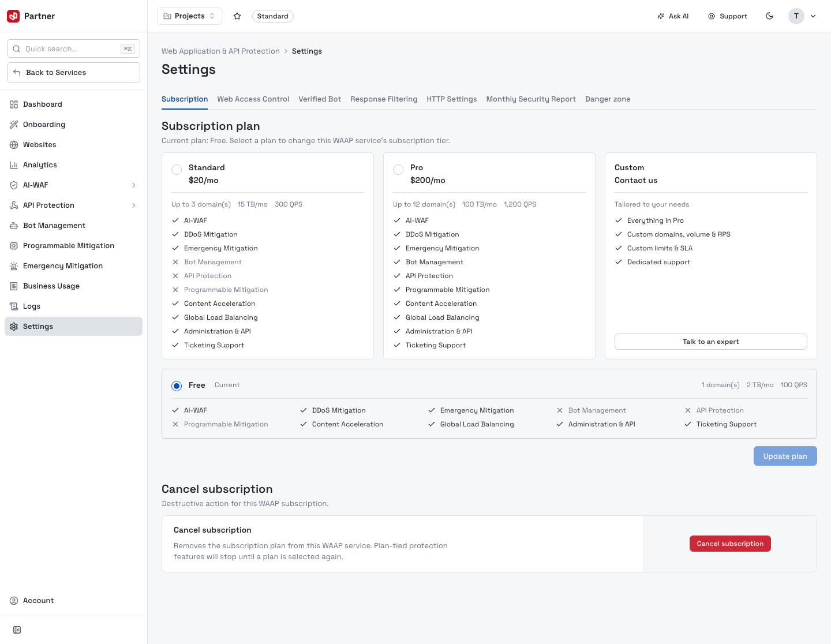Click the Ask AI label
831x644 pixels.
point(679,16)
